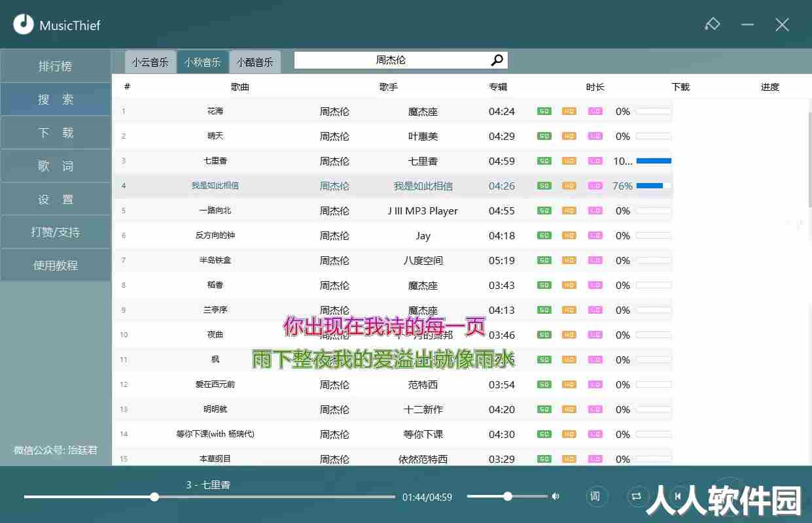Open the 搜索 page in sidebar
Viewport: 812px width, 523px height.
coord(56,99)
